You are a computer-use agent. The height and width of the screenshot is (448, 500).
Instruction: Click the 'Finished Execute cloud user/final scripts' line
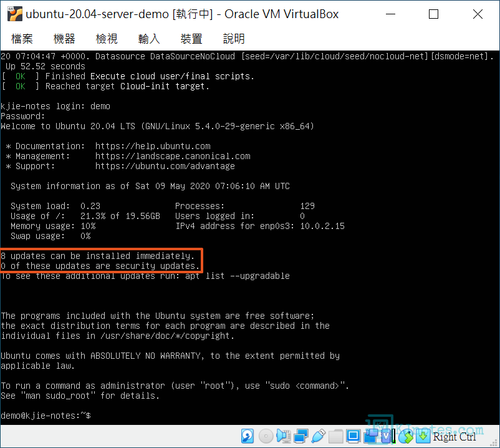(x=128, y=76)
